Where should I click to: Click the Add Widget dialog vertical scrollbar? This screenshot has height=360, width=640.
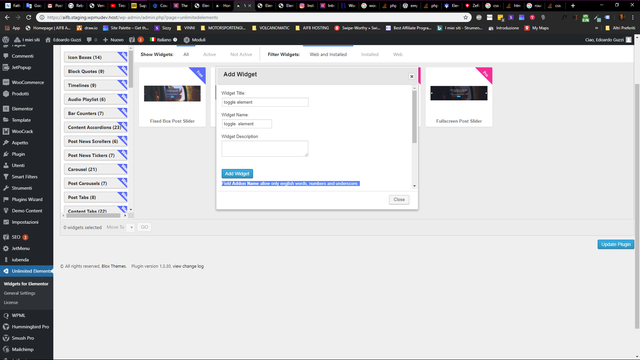click(x=414, y=117)
